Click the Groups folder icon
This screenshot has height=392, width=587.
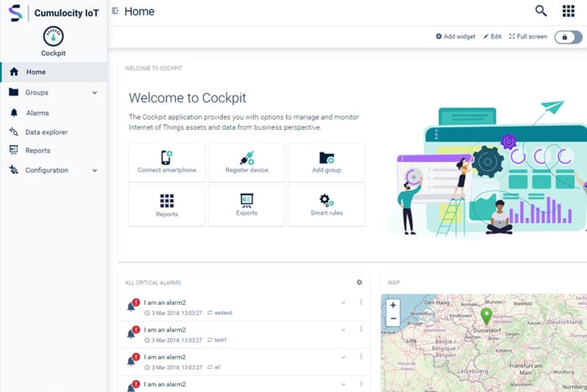tap(14, 92)
